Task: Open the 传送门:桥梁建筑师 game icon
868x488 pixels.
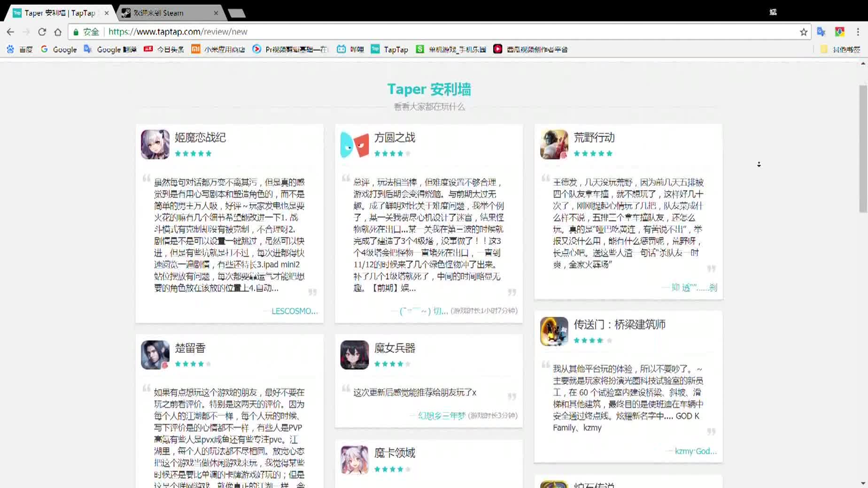Action: [x=554, y=331]
